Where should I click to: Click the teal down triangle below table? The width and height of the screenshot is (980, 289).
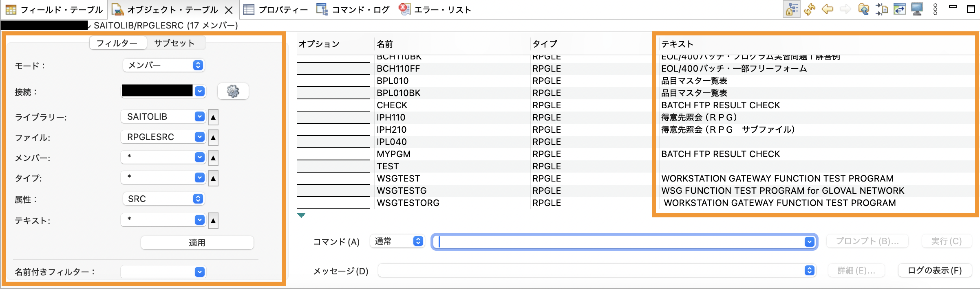[x=301, y=215]
